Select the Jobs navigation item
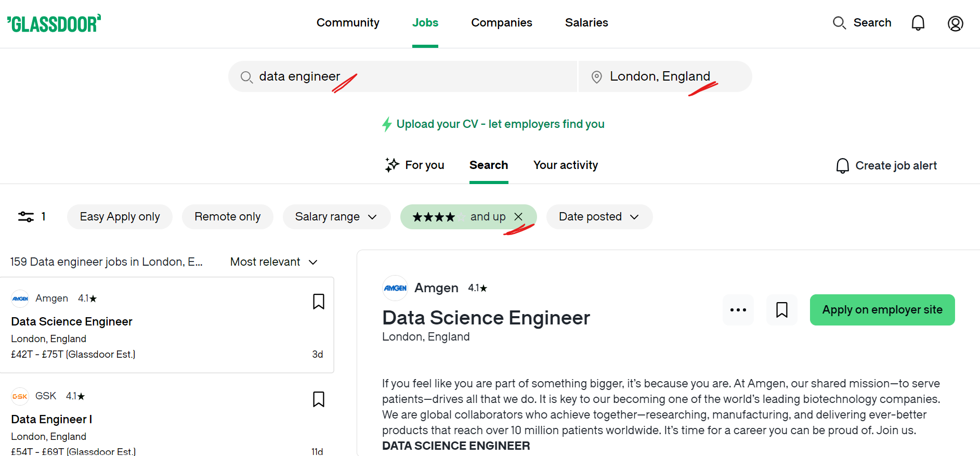Image resolution: width=980 pixels, height=456 pixels. [425, 23]
